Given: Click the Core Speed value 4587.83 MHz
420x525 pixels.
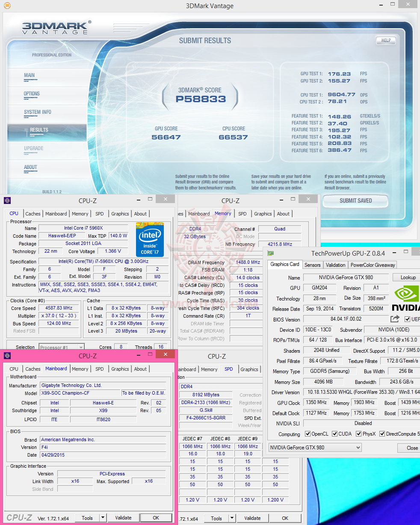Looking at the screenshot, I should point(59,308).
